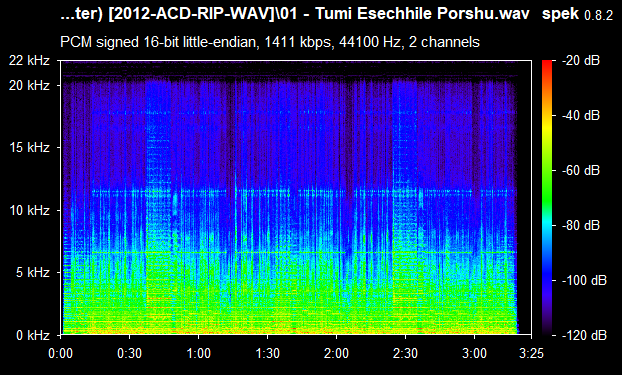Click the 1:30 time axis label
The width and height of the screenshot is (622, 375).
[x=267, y=353]
